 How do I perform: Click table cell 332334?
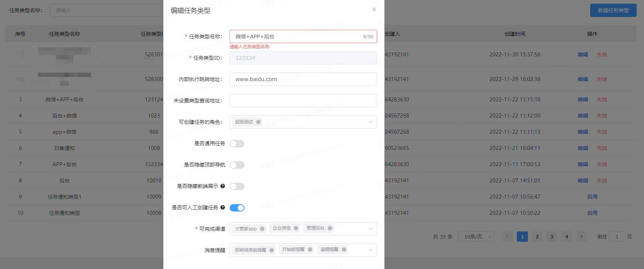[154, 164]
